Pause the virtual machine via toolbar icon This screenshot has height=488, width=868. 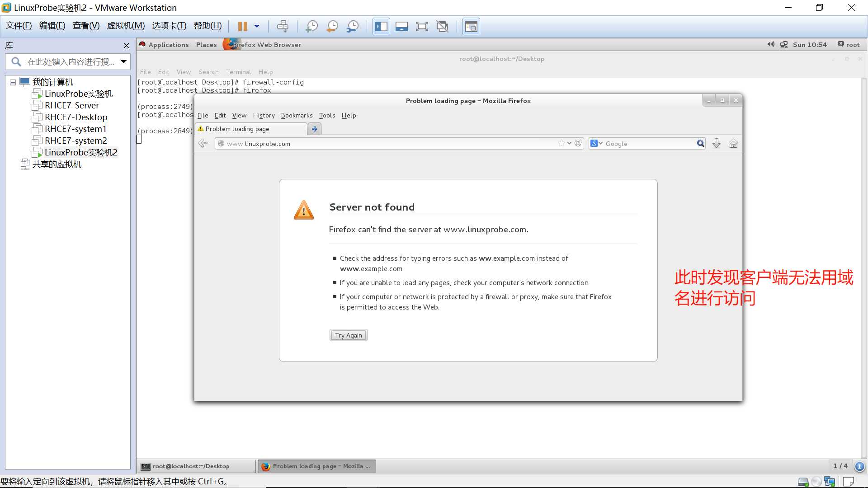pos(243,26)
